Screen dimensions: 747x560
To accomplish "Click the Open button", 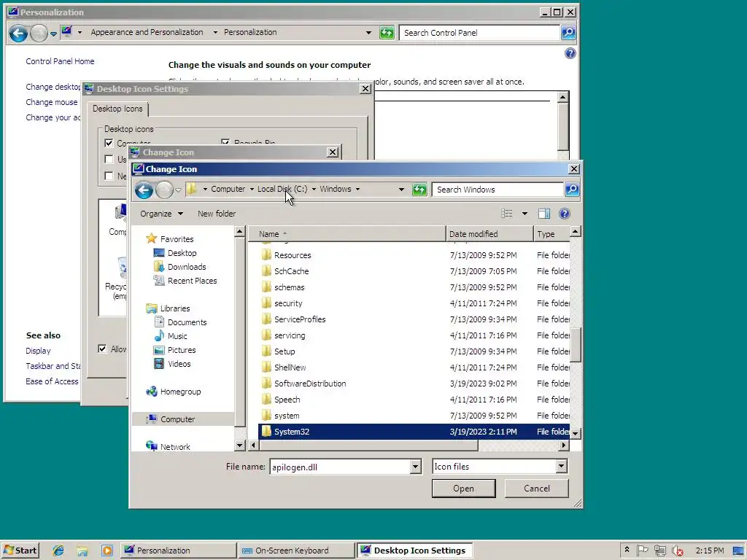I will coord(463,488).
